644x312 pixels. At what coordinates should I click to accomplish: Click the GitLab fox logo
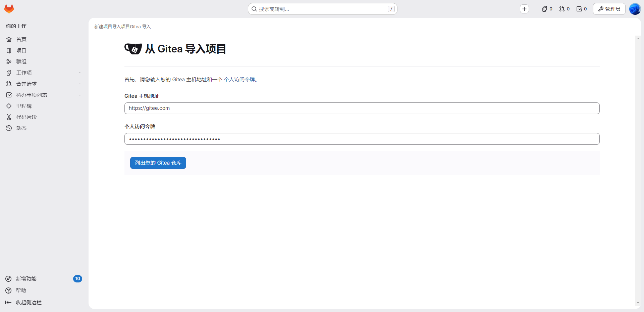(9, 9)
